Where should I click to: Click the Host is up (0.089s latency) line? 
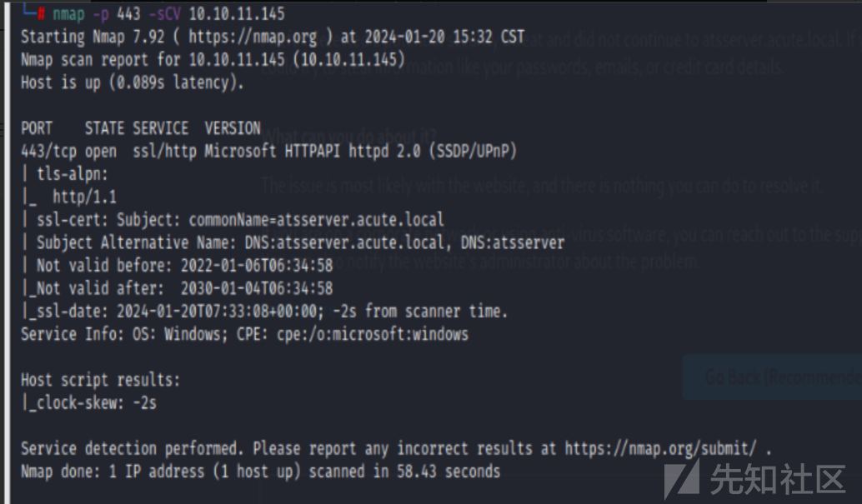133,82
